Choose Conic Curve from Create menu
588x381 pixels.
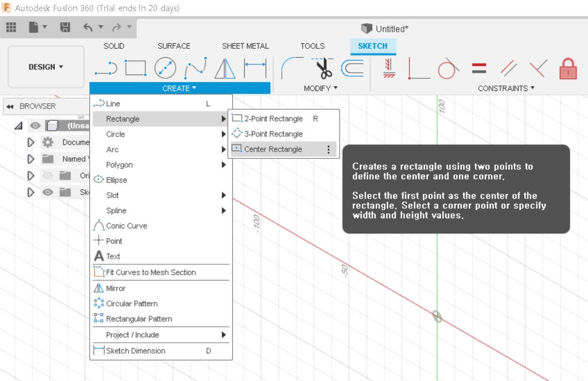coord(161,226)
